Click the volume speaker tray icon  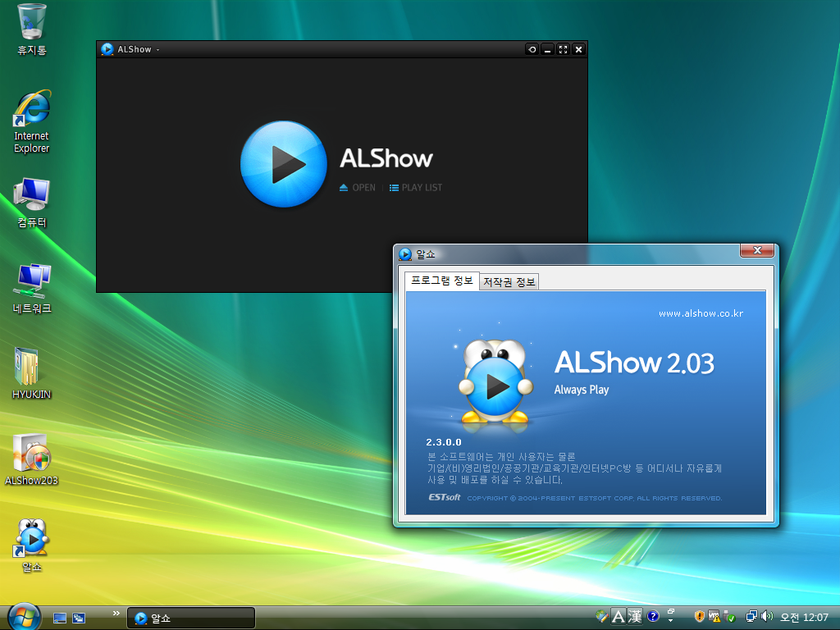click(x=767, y=617)
